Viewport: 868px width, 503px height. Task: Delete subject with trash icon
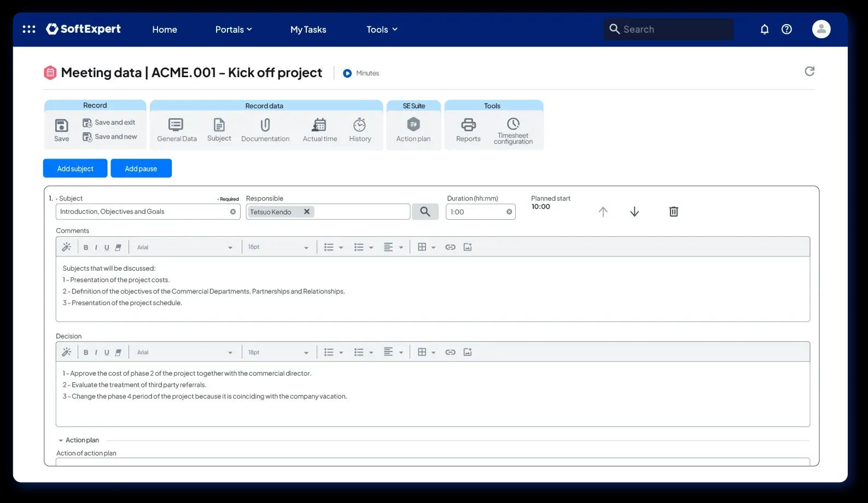674,212
